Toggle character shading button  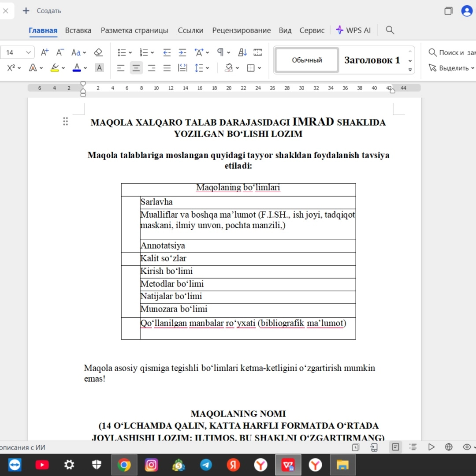coord(100,68)
